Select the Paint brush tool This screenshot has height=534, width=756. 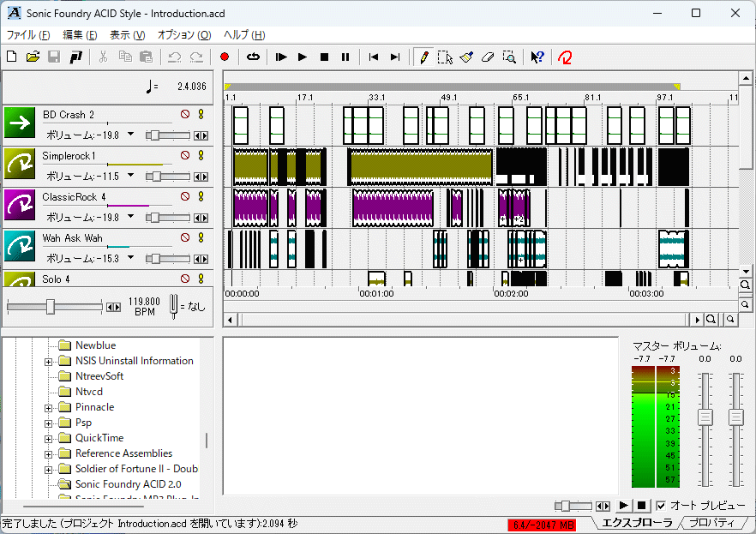pyautogui.click(x=466, y=57)
